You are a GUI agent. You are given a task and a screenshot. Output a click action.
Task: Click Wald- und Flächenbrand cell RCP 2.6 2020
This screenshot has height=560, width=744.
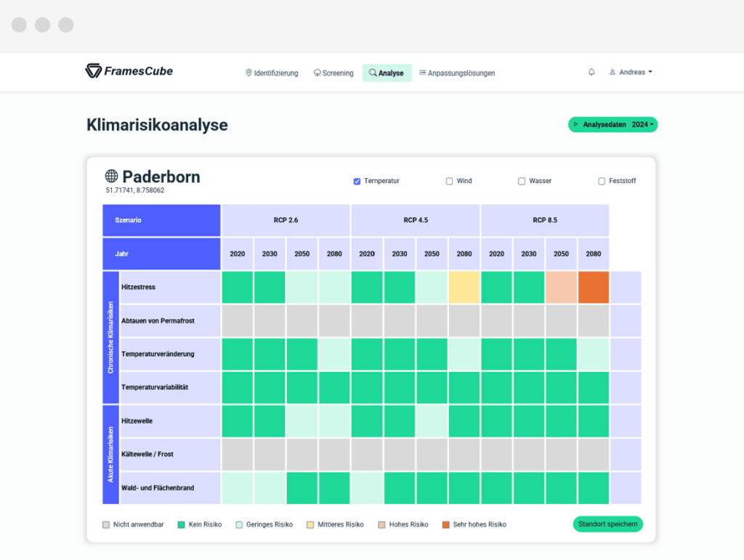tap(238, 488)
